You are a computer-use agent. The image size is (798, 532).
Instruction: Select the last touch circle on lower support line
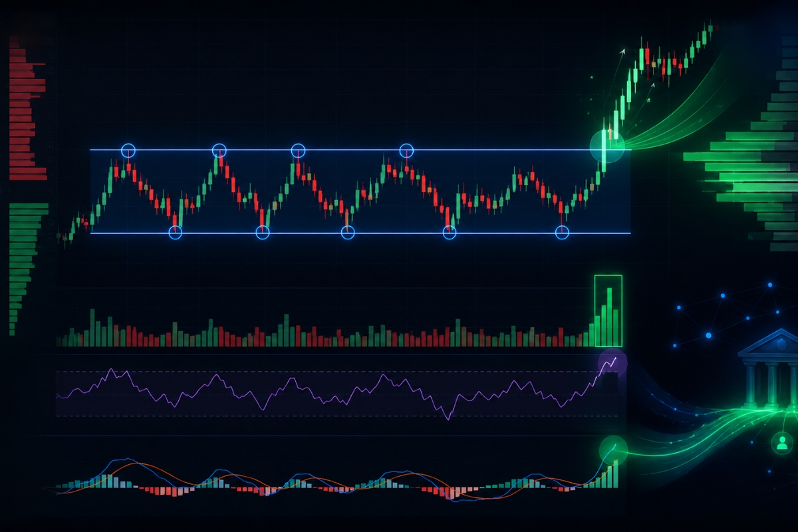pyautogui.click(x=562, y=232)
